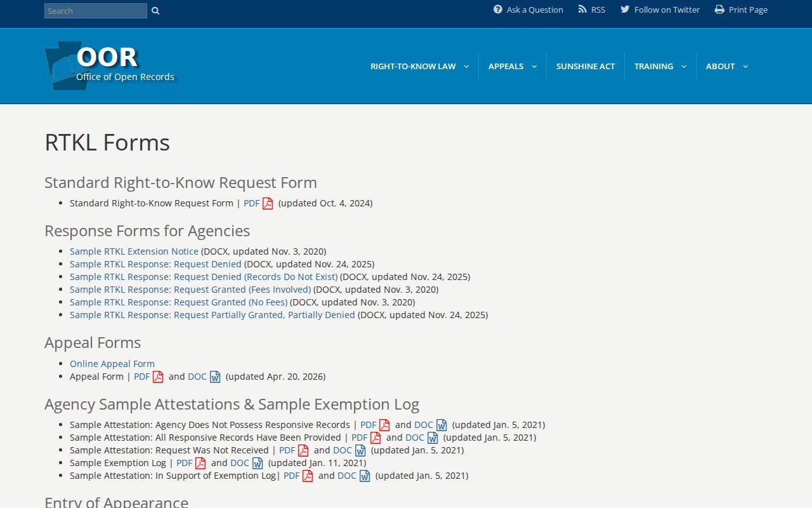Click the Follow on Twitter text link
This screenshot has height=508, width=812.
click(667, 10)
